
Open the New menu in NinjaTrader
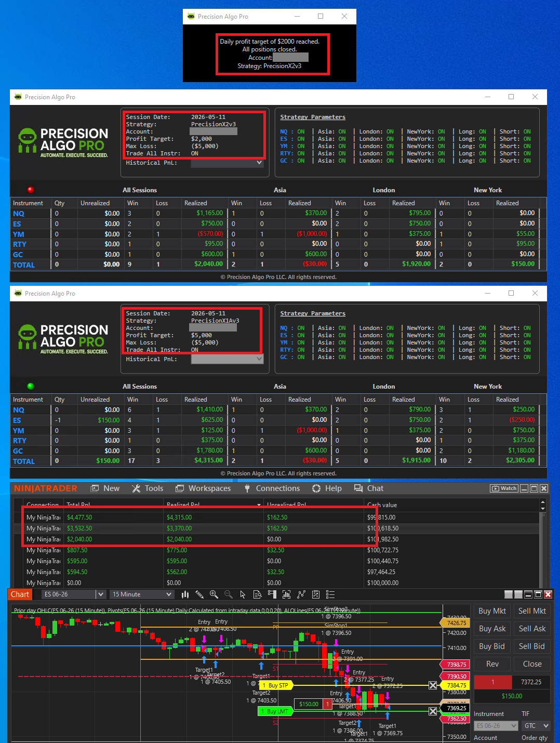click(x=105, y=488)
